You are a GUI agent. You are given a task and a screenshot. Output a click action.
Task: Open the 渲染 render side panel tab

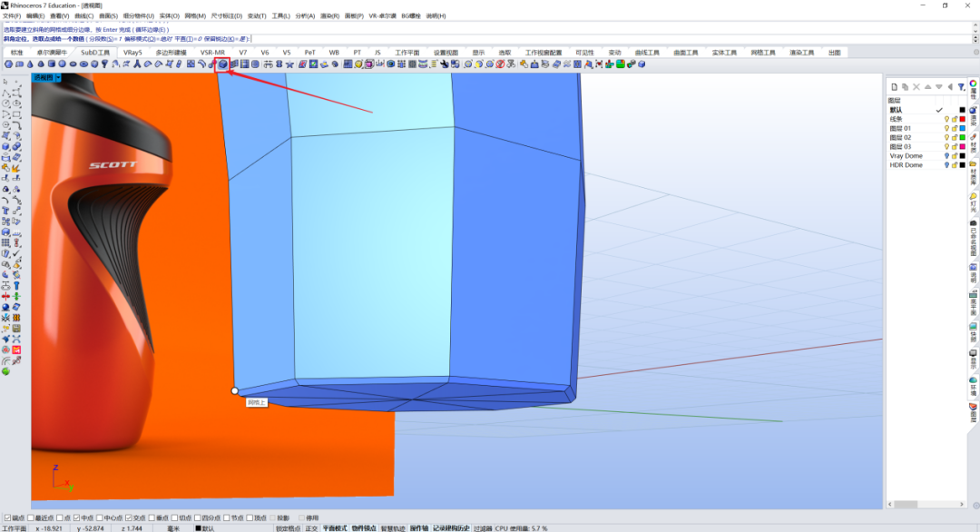[x=973, y=116]
